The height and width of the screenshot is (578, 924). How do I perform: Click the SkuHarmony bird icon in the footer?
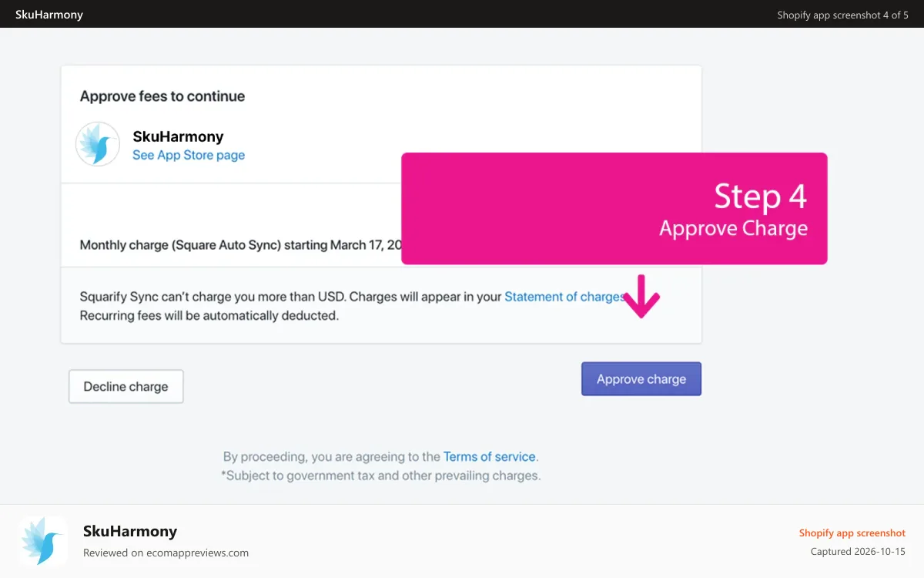click(43, 541)
